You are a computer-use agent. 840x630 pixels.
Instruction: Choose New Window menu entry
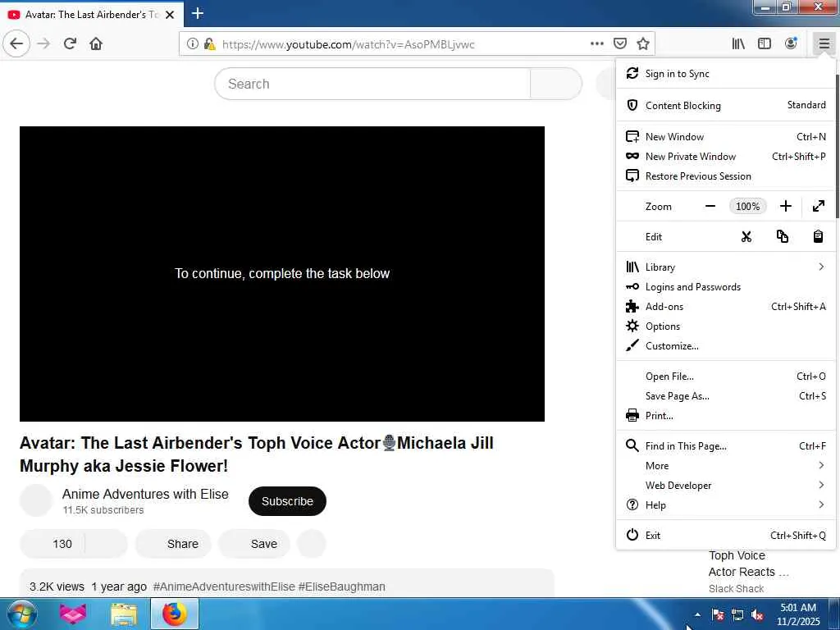[726, 137]
